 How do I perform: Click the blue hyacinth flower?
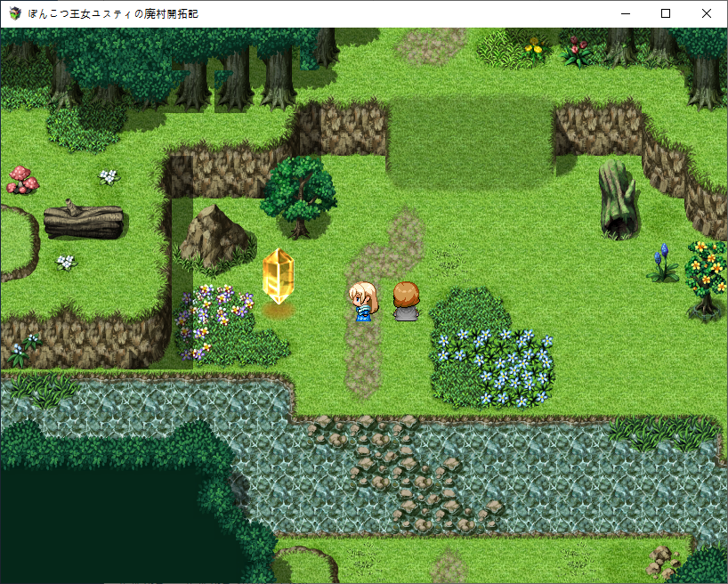[x=662, y=263]
